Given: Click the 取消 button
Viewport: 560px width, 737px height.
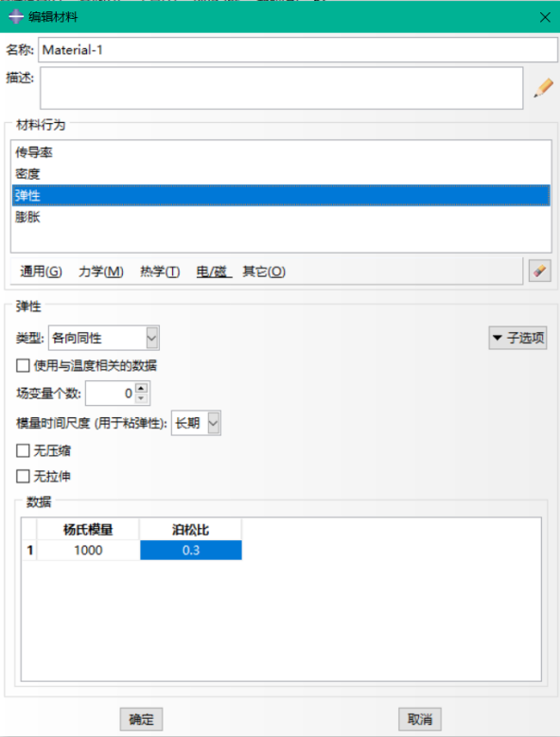Looking at the screenshot, I should (x=420, y=719).
